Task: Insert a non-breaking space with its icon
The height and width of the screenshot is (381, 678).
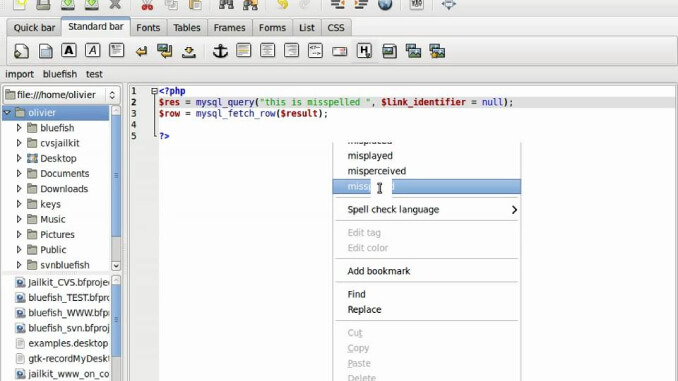Action: pos(189,52)
